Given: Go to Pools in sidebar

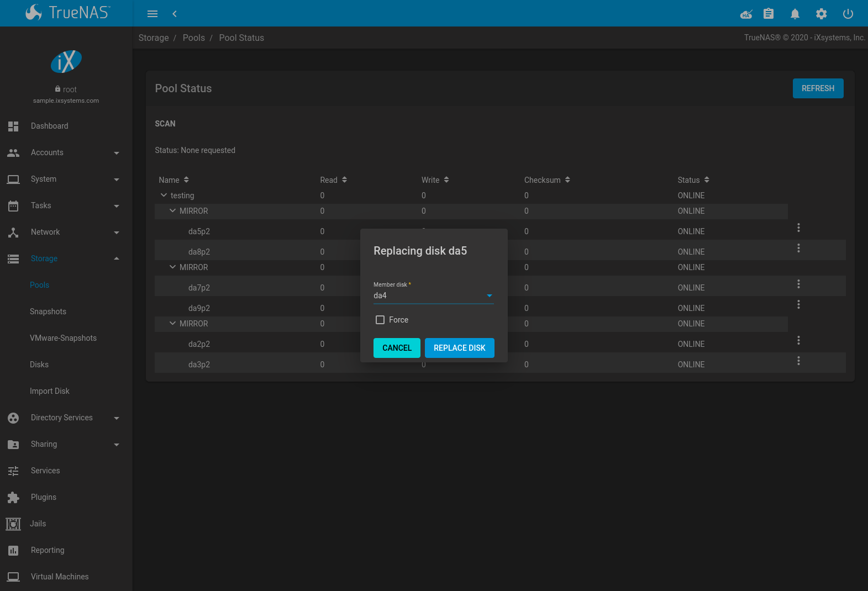Looking at the screenshot, I should pyautogui.click(x=39, y=285).
